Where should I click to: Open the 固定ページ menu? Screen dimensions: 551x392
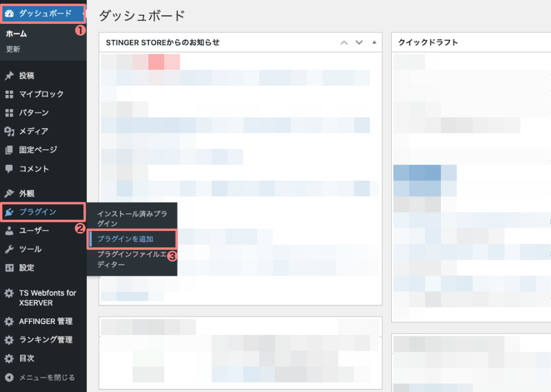43,150
